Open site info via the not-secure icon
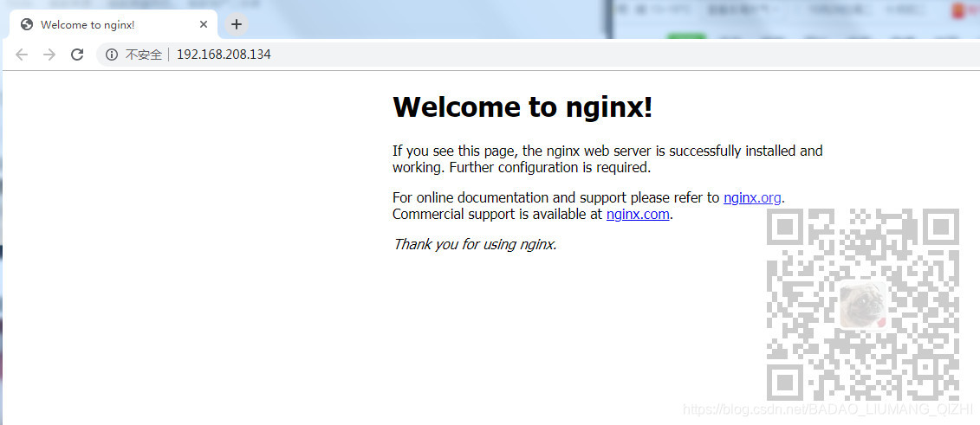The height and width of the screenshot is (425, 980). (x=111, y=55)
